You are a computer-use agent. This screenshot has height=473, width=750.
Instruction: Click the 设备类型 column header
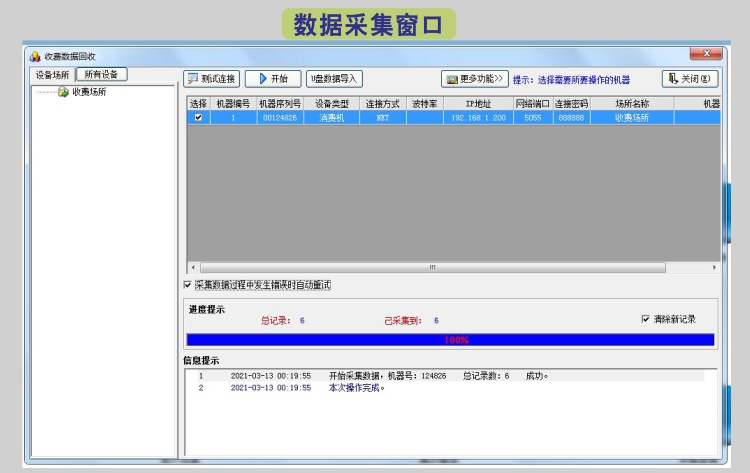point(331,103)
